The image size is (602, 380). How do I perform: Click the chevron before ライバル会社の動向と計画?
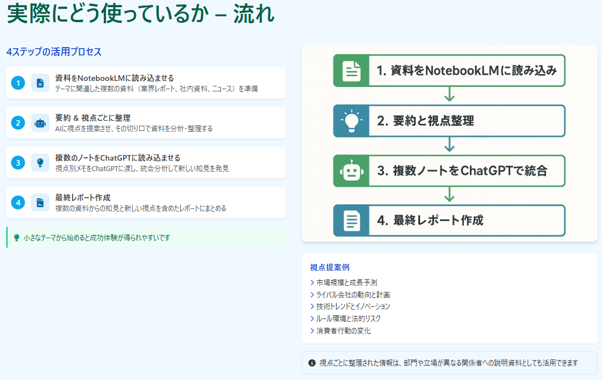pyautogui.click(x=312, y=295)
